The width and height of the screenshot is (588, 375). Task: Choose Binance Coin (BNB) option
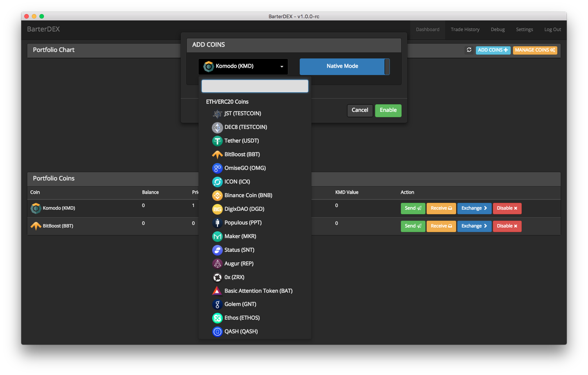(x=255, y=196)
